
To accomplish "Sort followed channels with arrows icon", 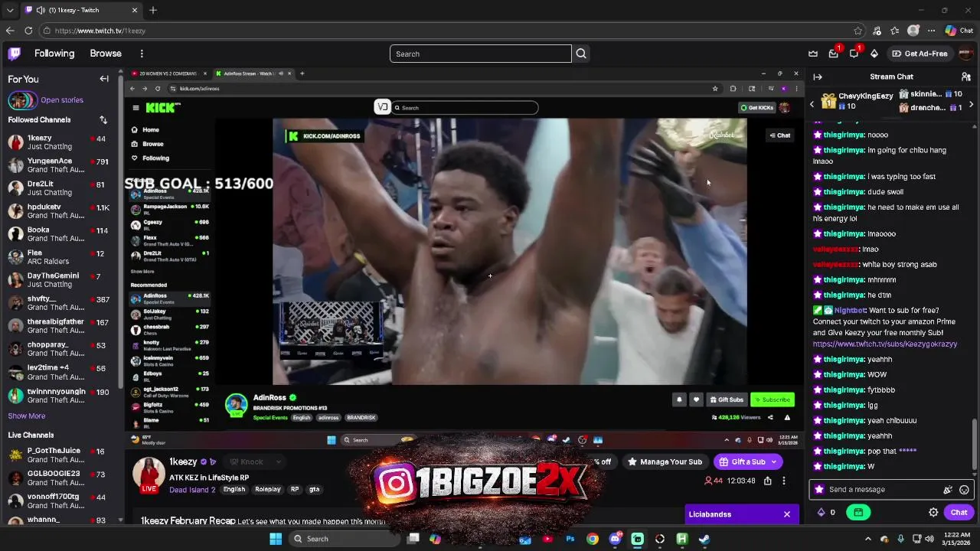I will click(x=103, y=119).
